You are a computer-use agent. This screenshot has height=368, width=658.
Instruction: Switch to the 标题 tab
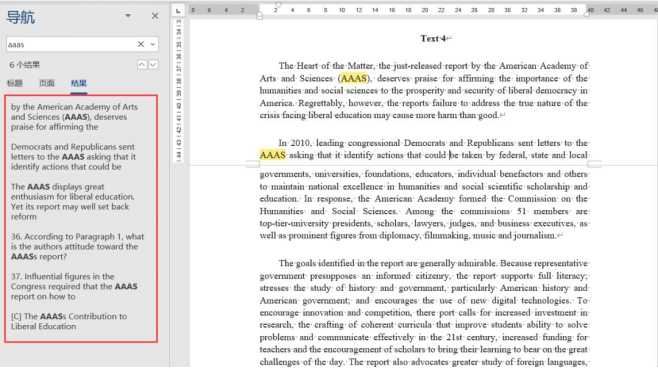tap(15, 83)
